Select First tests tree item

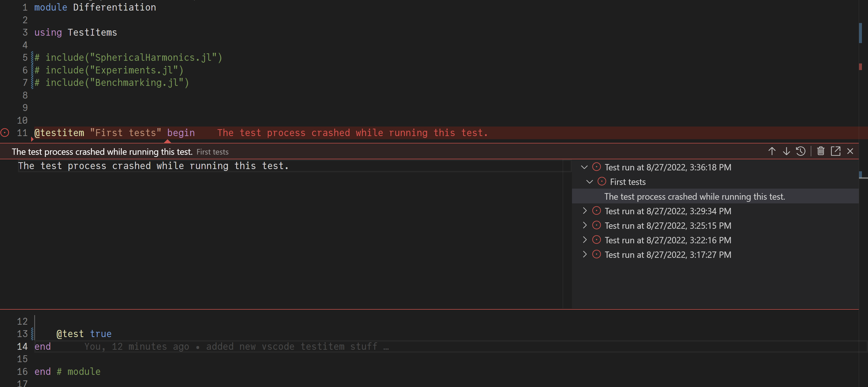click(715, 181)
